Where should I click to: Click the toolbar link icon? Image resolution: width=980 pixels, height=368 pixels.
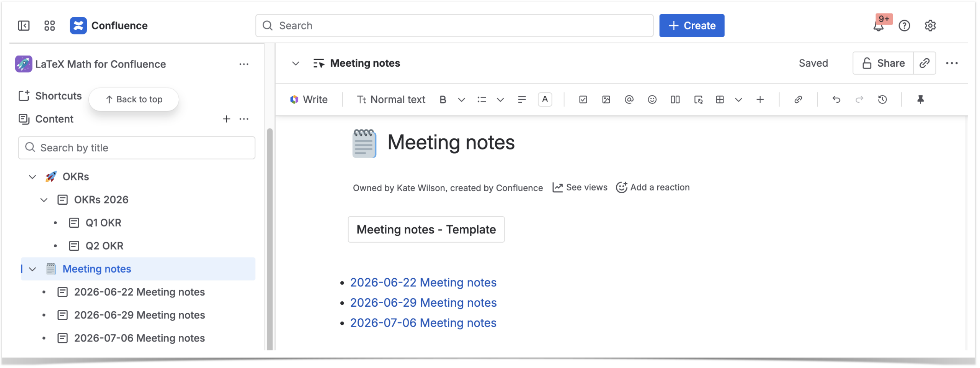(x=798, y=100)
